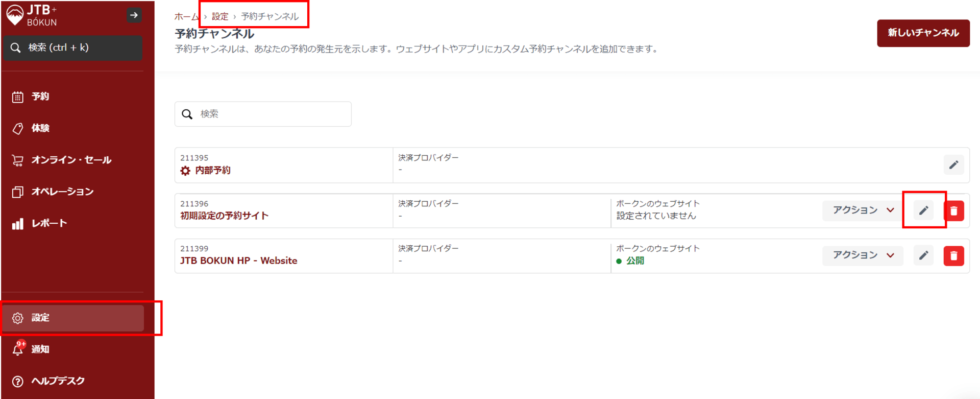Open the global 検索 (ctrl + k) box
The image size is (980, 399).
point(73,48)
